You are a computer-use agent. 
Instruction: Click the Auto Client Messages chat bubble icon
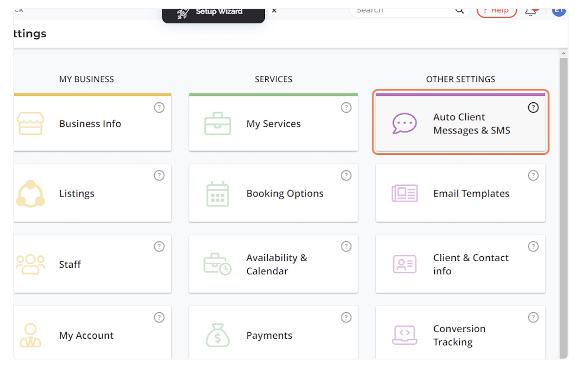tap(404, 124)
